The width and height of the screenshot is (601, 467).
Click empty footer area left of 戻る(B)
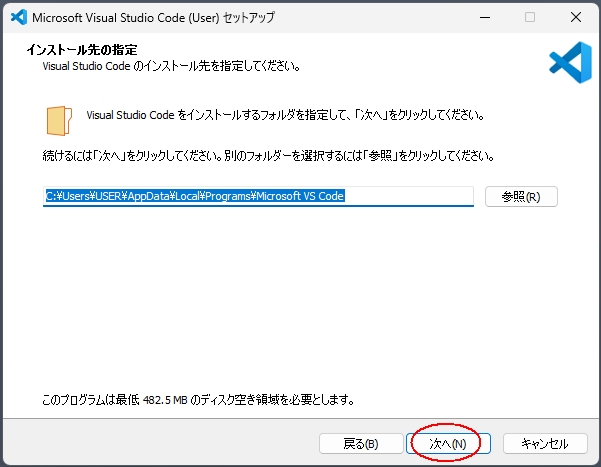tap(160, 443)
